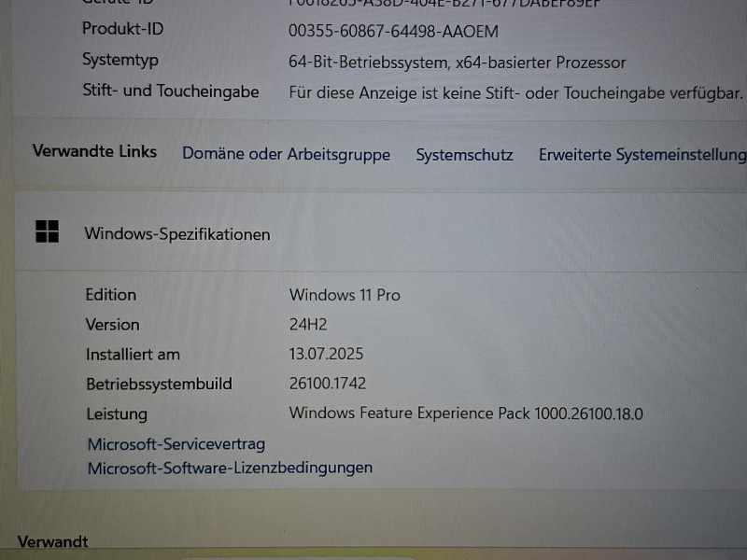Select the Windows Feature Experience Pack value
This screenshot has width=747, height=560.
coord(466,413)
